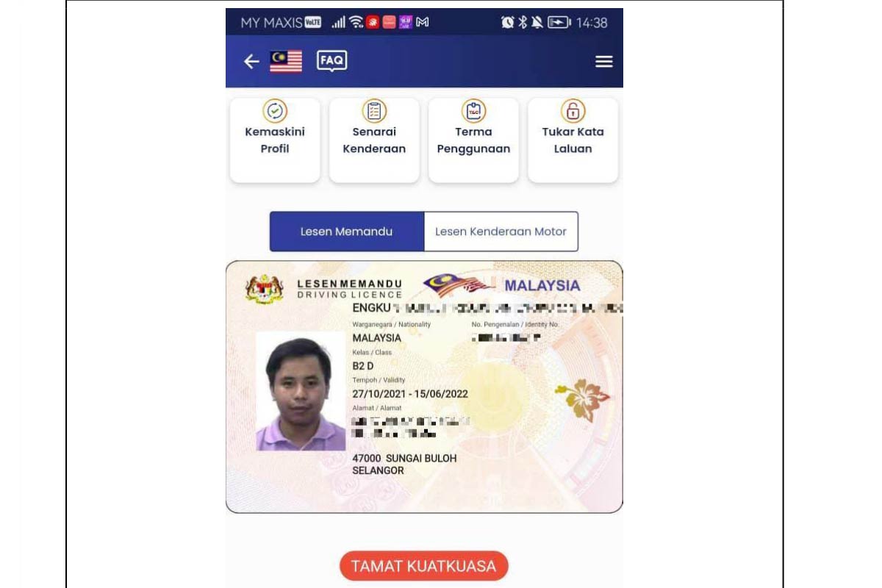Tap the Terma Penggunaan document icon
Screen dimensions: 882x588
tap(473, 111)
